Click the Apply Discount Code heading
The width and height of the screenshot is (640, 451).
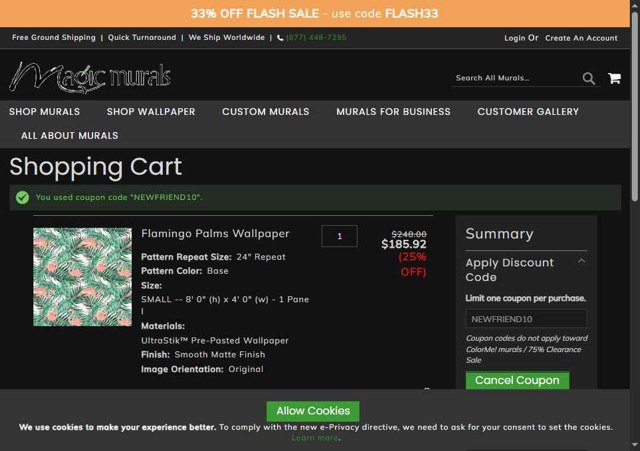point(509,270)
